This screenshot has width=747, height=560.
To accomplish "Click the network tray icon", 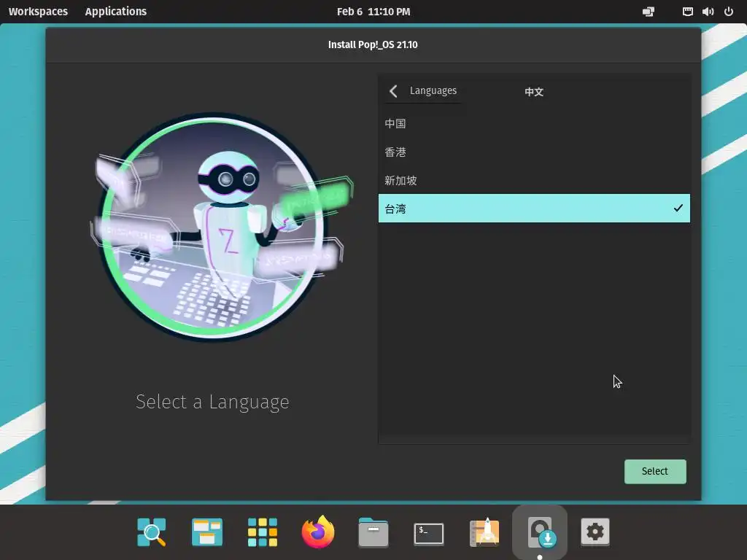I will click(687, 12).
